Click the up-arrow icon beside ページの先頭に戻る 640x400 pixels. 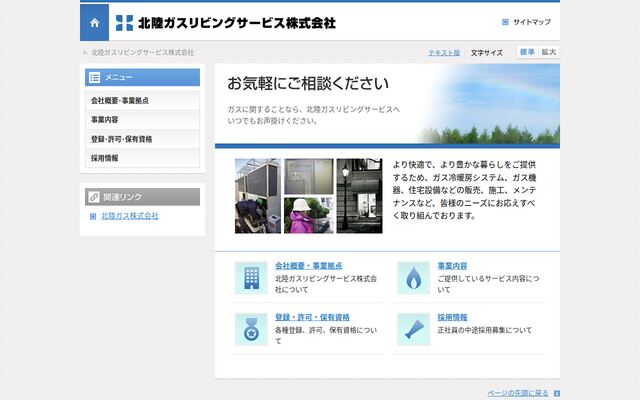pyautogui.click(x=557, y=393)
